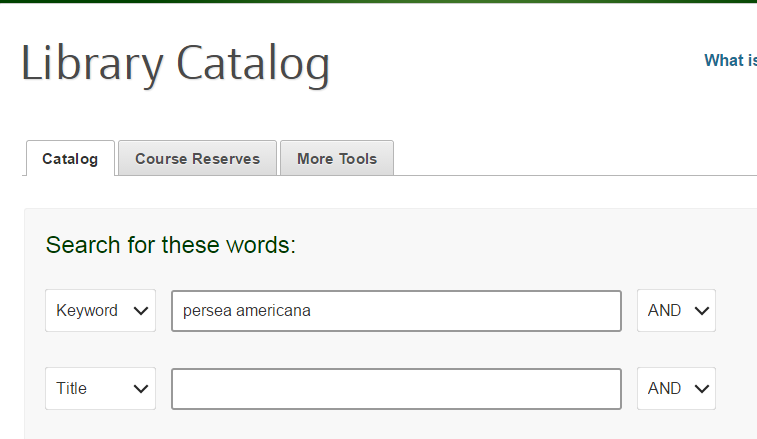Click the 'Search for these words:' label
Viewport: 757px width, 439px height.
[171, 245]
